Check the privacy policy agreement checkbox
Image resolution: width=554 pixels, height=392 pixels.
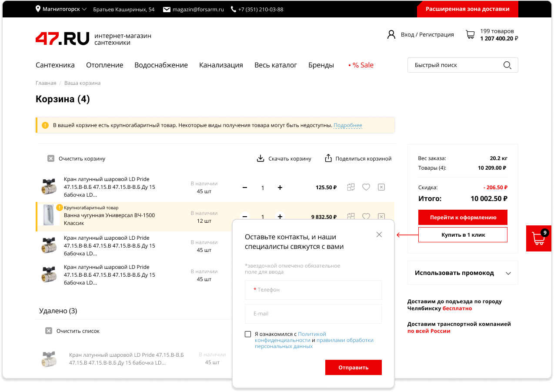click(x=248, y=334)
